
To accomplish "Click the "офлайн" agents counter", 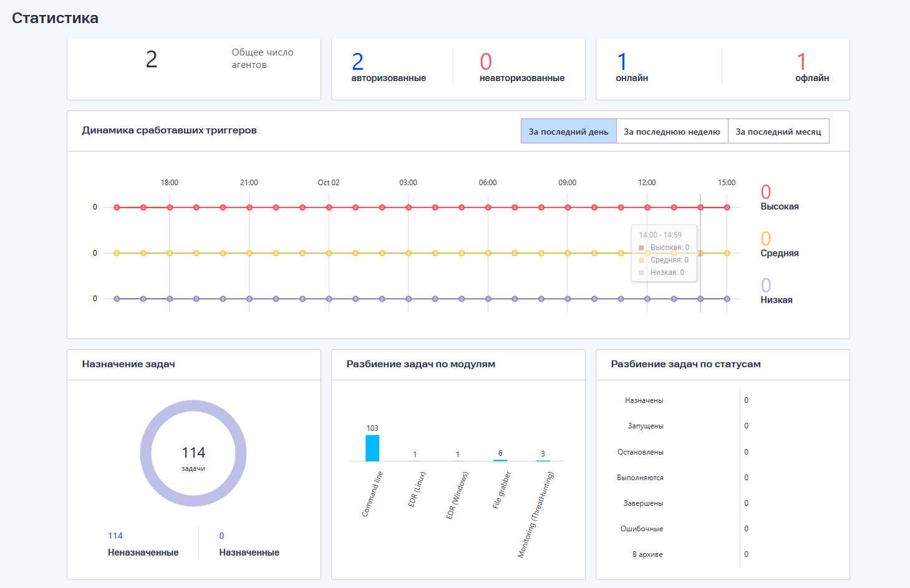I will click(x=811, y=69).
